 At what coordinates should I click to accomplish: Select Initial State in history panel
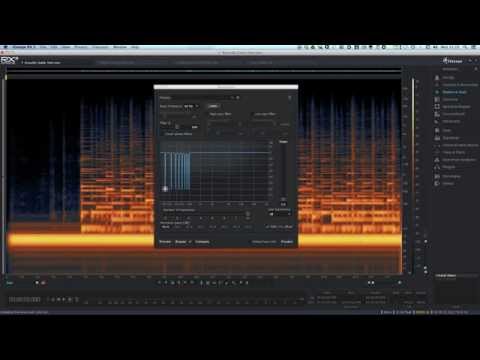coord(446,276)
